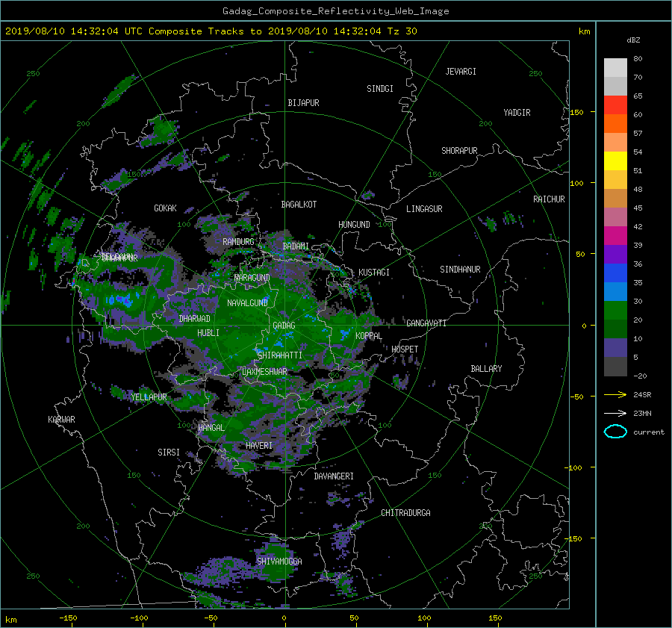Click the 150 tick on the right axis

pos(577,112)
